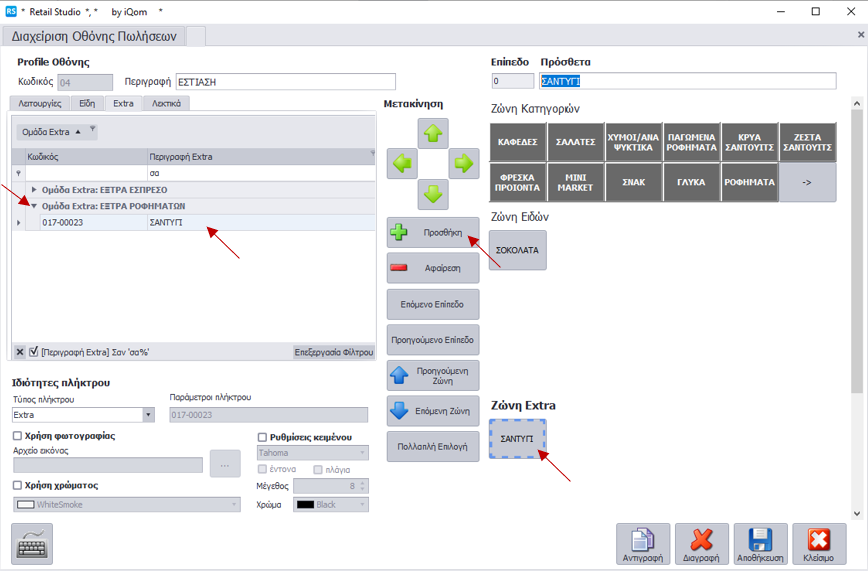Switch to the Λεκτικά tab
This screenshot has width=868, height=572.
166,103
